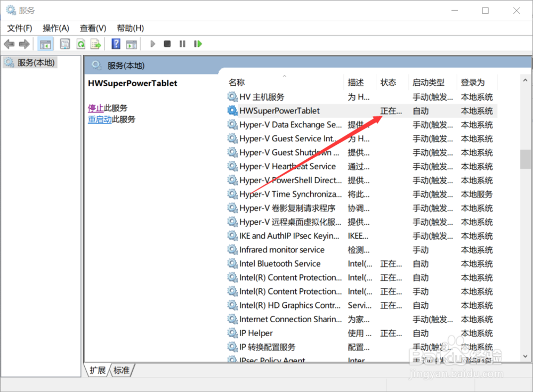Image resolution: width=533 pixels, height=392 pixels.
Task: Select Hyper-V Guest Service Interface row
Action: (x=362, y=138)
